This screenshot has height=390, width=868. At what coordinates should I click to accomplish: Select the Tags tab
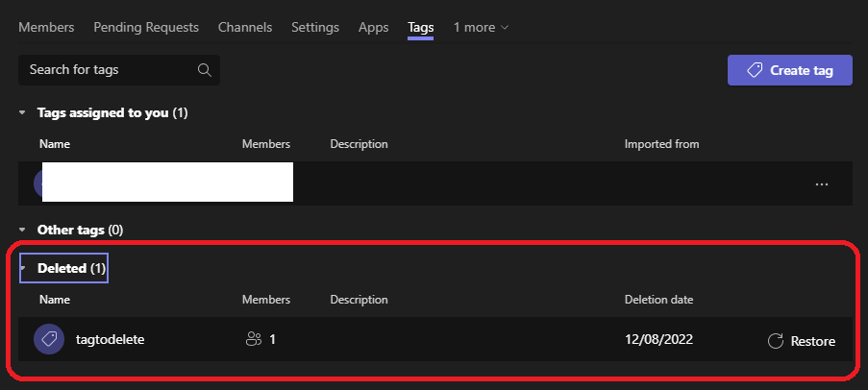421,28
